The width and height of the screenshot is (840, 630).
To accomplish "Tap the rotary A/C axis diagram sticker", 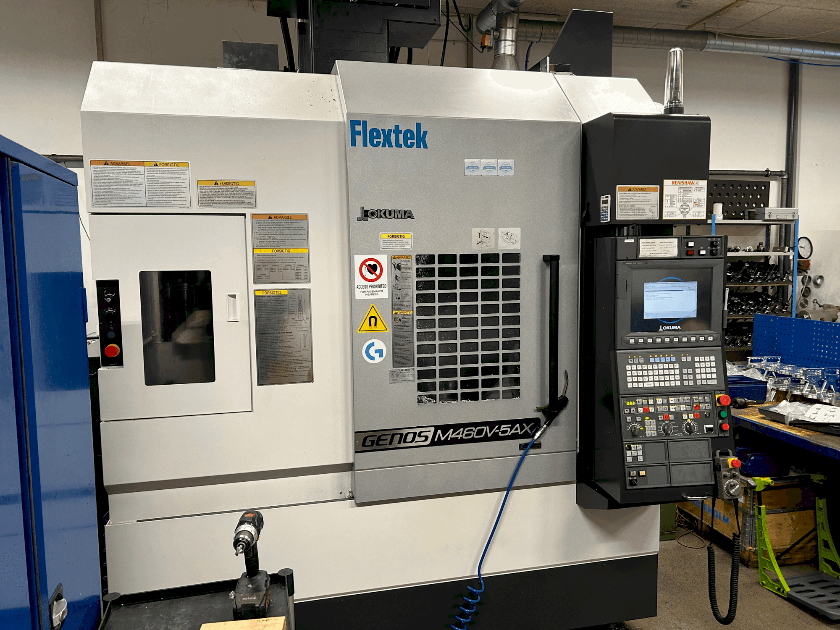I will (509, 238).
